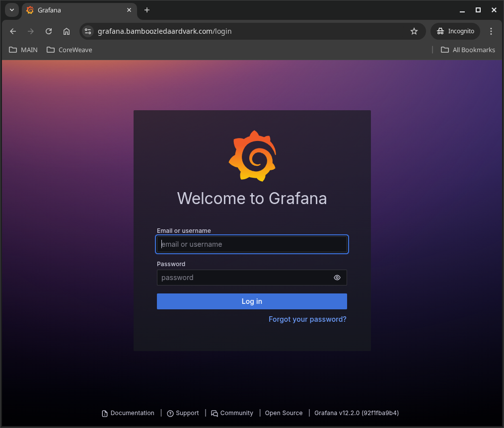Click the Grafana logo on login panel
This screenshot has height=428, width=504.
pos(252,156)
